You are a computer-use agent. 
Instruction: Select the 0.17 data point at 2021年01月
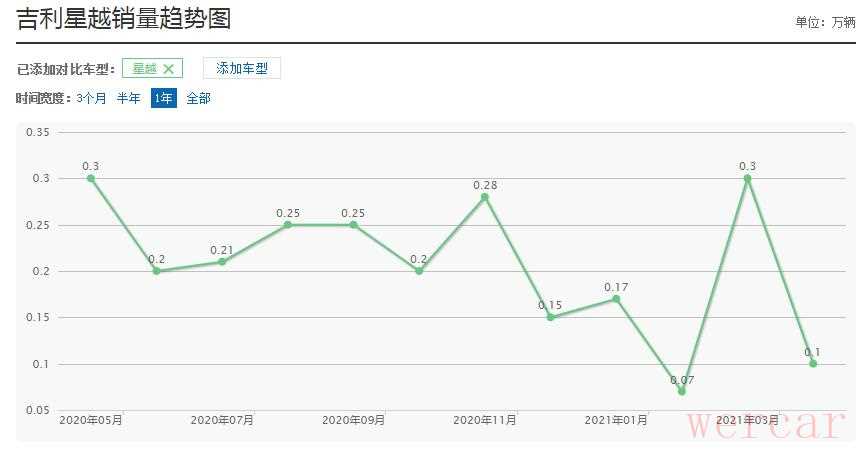pos(616,299)
